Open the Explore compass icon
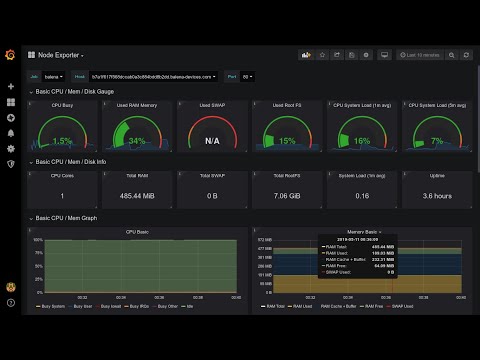 pos(11,118)
